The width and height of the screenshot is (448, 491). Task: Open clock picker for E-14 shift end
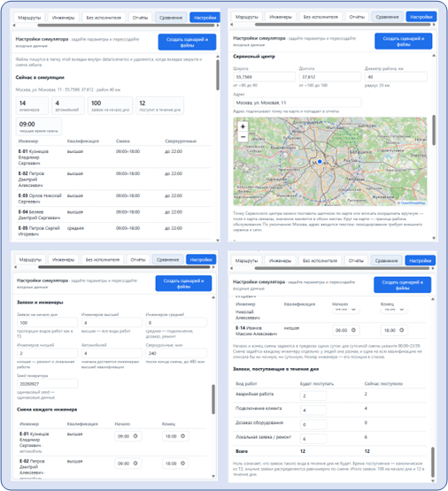point(402,330)
